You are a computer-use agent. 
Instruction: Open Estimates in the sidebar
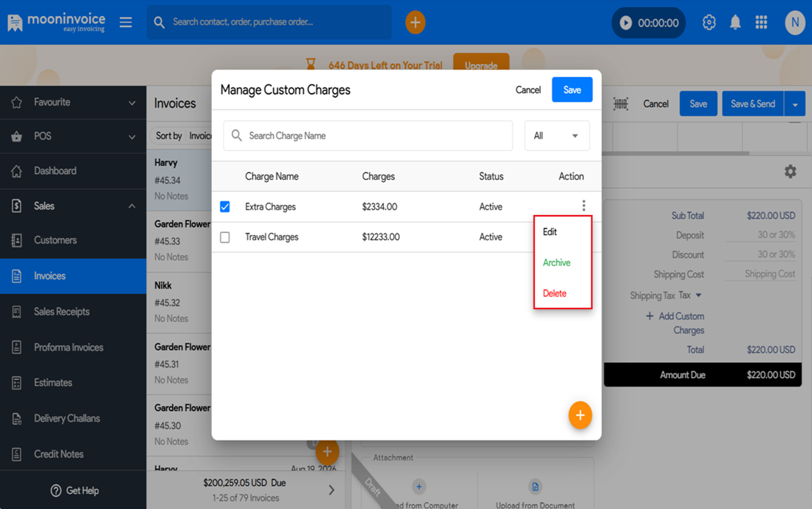pyautogui.click(x=73, y=383)
